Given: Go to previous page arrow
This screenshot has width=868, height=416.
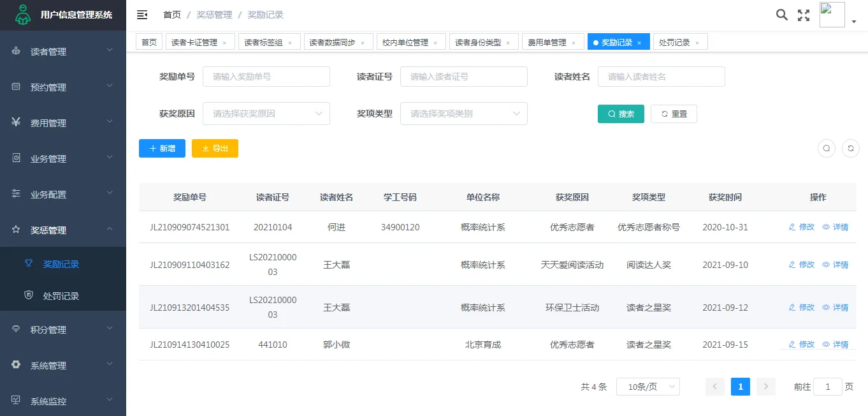Looking at the screenshot, I should tap(715, 387).
